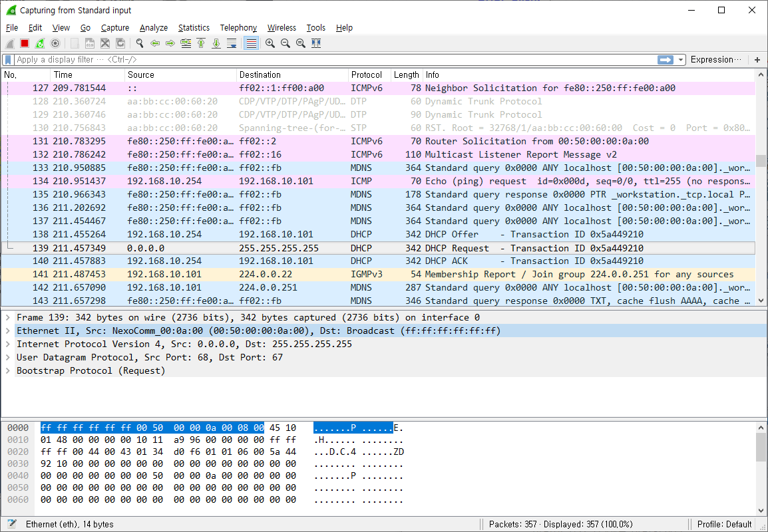Open the Help menu
This screenshot has width=768, height=532.
[344, 28]
